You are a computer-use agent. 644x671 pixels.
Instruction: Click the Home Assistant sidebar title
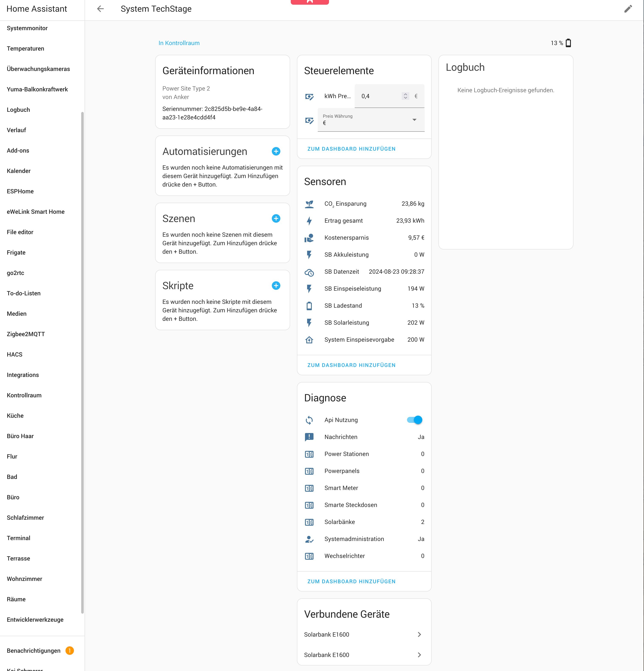click(37, 9)
